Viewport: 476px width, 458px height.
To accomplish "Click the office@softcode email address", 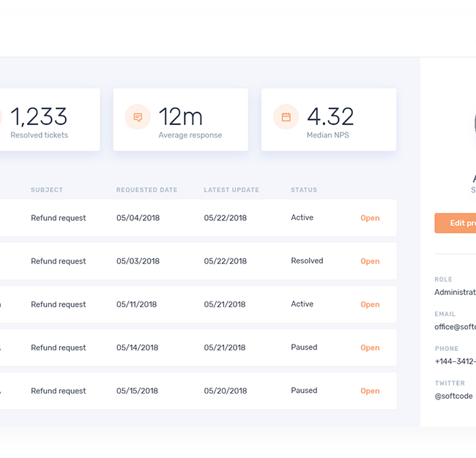I will pyautogui.click(x=455, y=327).
